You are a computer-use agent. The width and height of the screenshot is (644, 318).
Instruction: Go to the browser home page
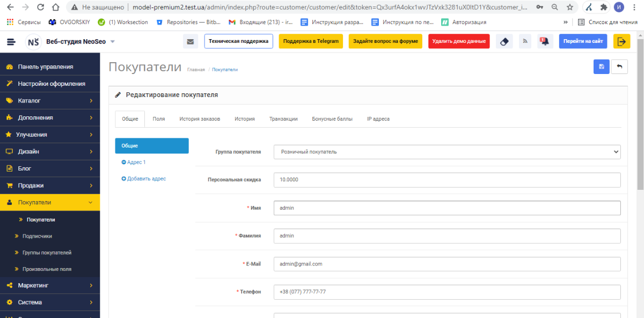coord(56,8)
